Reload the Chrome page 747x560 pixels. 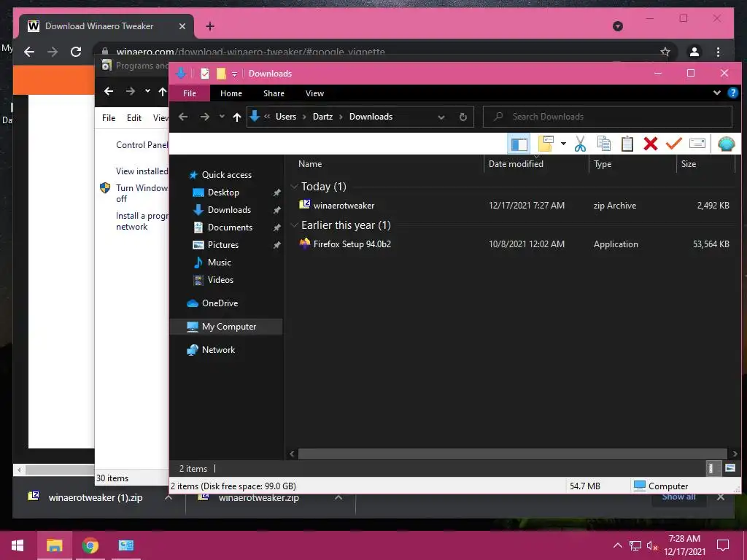[x=76, y=52]
